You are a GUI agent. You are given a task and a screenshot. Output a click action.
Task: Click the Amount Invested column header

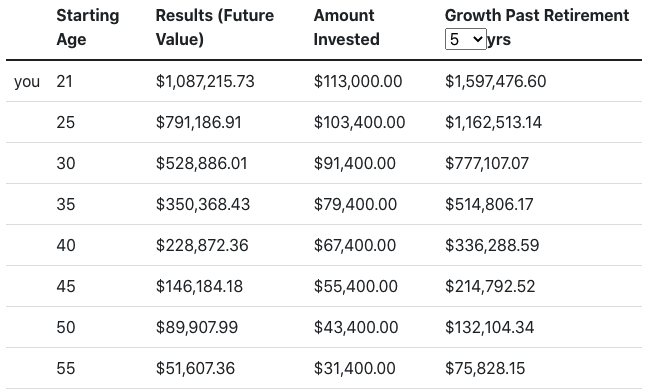pos(346,27)
